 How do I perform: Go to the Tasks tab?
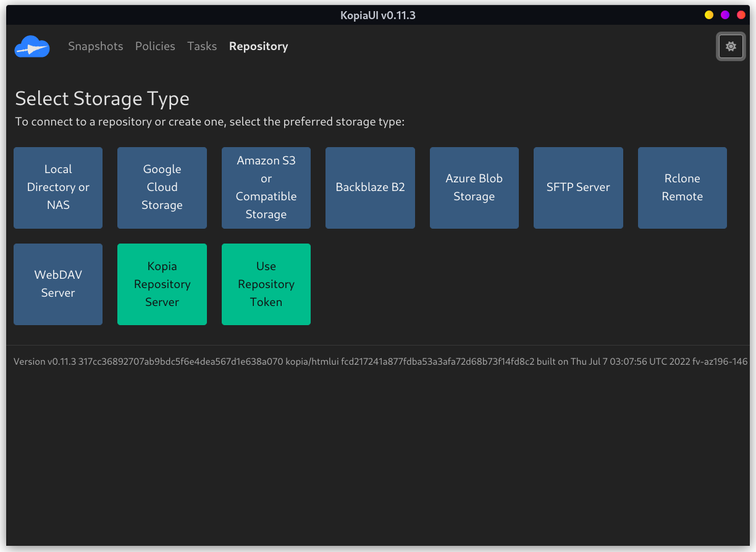[202, 46]
